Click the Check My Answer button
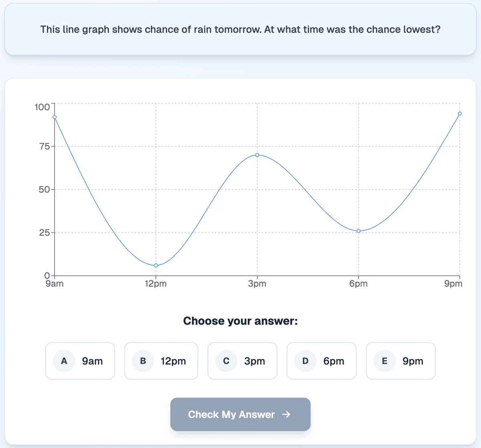The width and height of the screenshot is (481, 448). (240, 414)
